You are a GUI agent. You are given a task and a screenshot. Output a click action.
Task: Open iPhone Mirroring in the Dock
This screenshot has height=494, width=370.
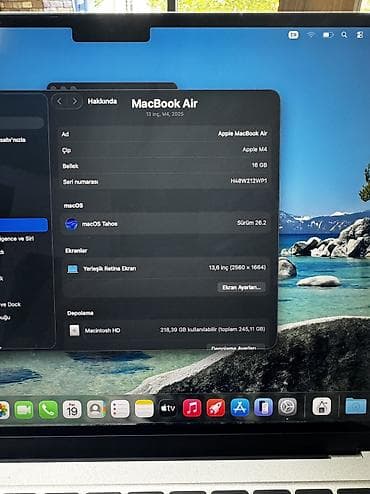(263, 407)
